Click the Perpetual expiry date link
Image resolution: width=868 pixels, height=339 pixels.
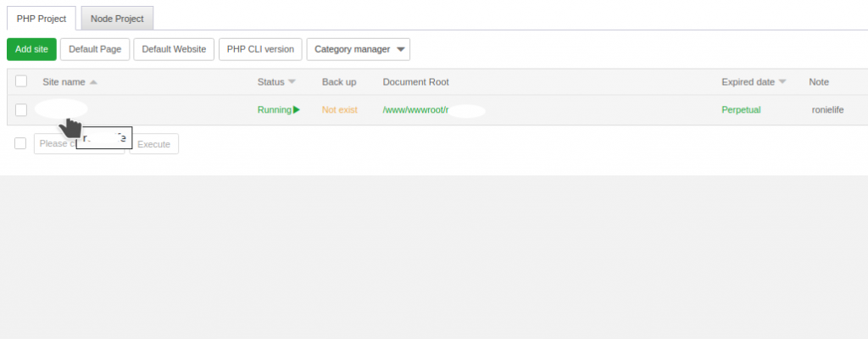[742, 110]
